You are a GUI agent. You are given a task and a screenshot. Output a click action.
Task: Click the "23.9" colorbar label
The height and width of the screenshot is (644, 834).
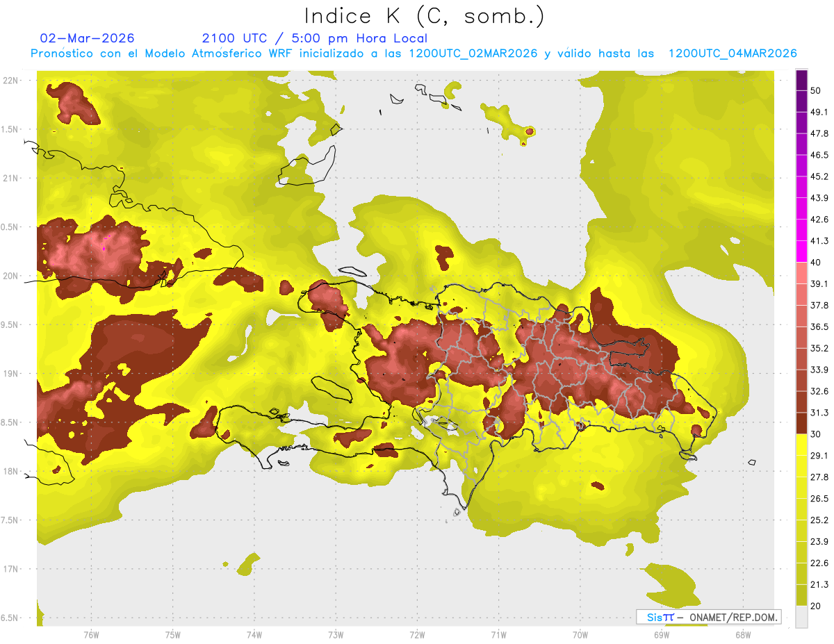pos(819,542)
